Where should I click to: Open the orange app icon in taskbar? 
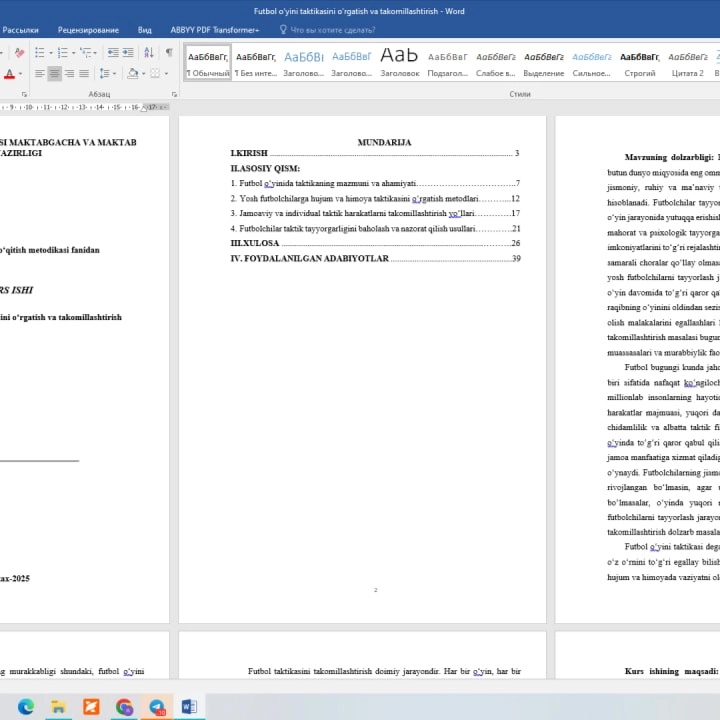coord(91,706)
